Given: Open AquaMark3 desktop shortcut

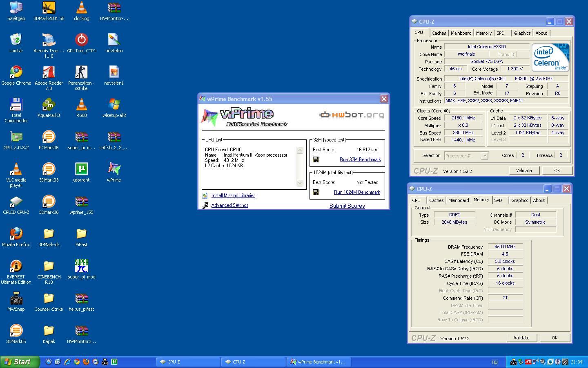Looking at the screenshot, I should point(49,105).
